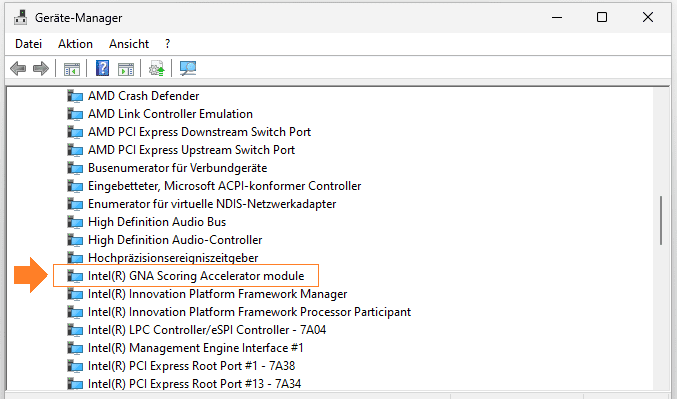Open the blue Help question mark icon
The height and width of the screenshot is (399, 677).
(x=102, y=68)
